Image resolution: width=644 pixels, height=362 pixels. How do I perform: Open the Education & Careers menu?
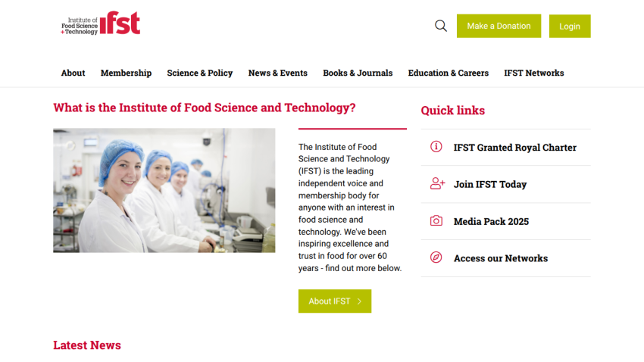point(448,73)
